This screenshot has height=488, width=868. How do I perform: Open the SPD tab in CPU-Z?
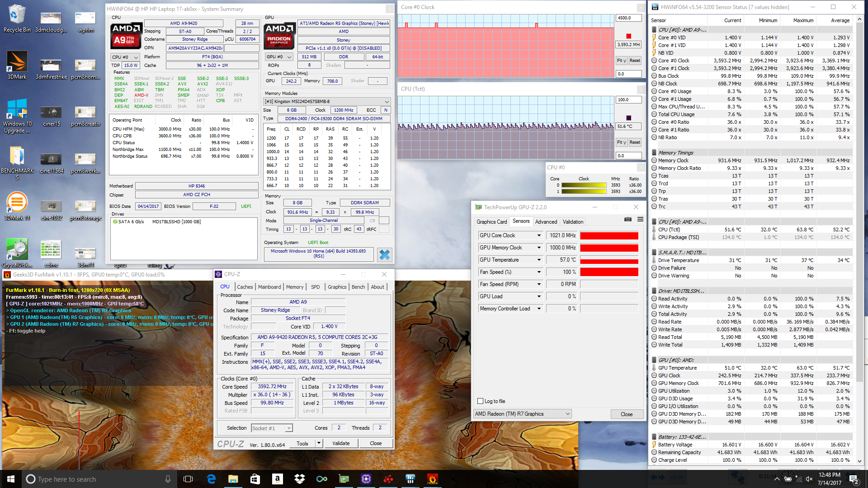[316, 287]
